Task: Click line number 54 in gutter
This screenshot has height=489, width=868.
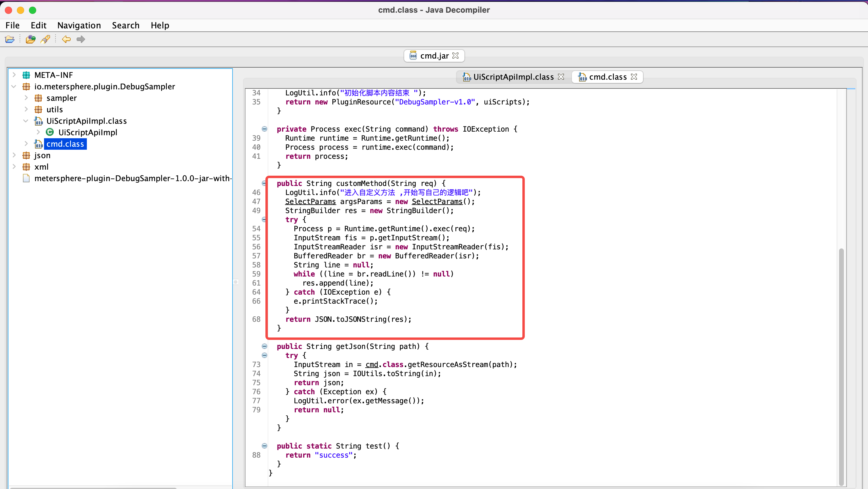Action: point(256,229)
